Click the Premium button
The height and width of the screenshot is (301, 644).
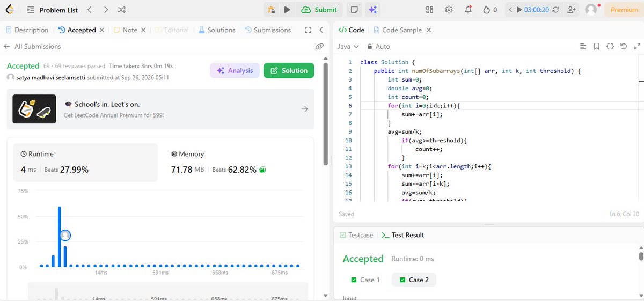624,10
